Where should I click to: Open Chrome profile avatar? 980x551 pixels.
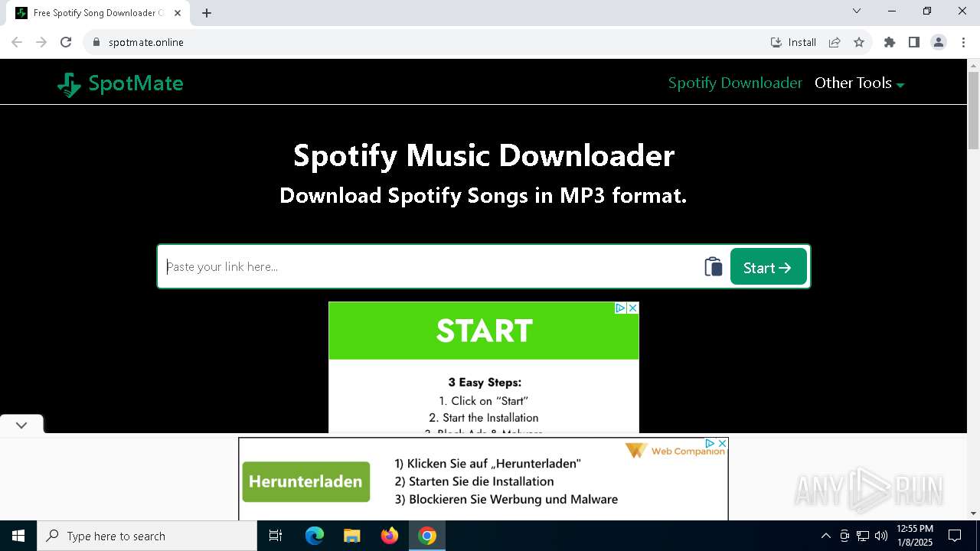tap(939, 42)
